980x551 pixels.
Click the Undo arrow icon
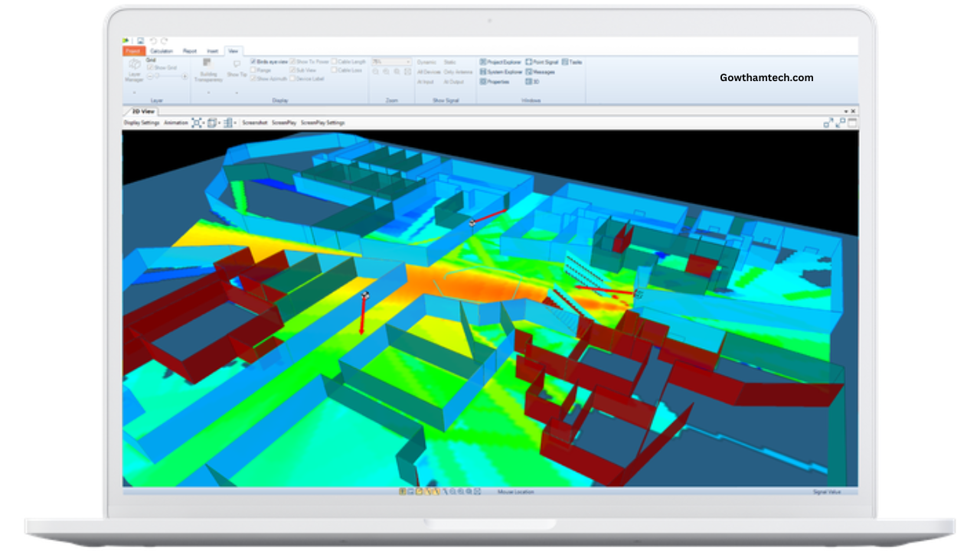tap(153, 41)
